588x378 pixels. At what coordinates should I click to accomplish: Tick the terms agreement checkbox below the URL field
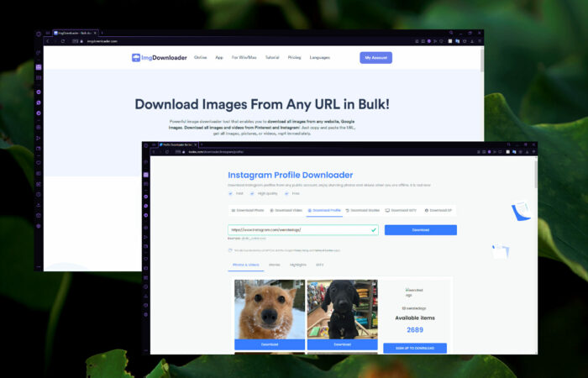coord(230,250)
